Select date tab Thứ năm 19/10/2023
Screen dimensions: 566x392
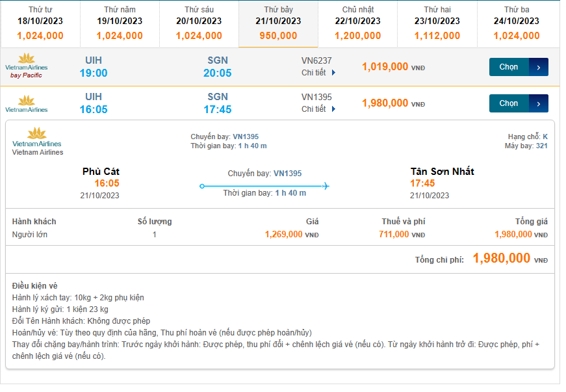pos(120,23)
